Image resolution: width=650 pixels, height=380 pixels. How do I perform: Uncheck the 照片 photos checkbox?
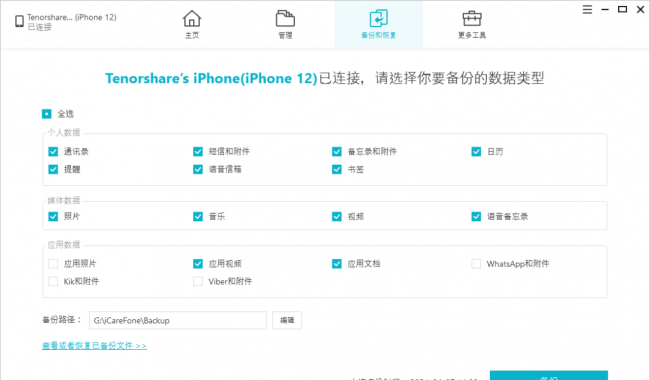point(53,216)
